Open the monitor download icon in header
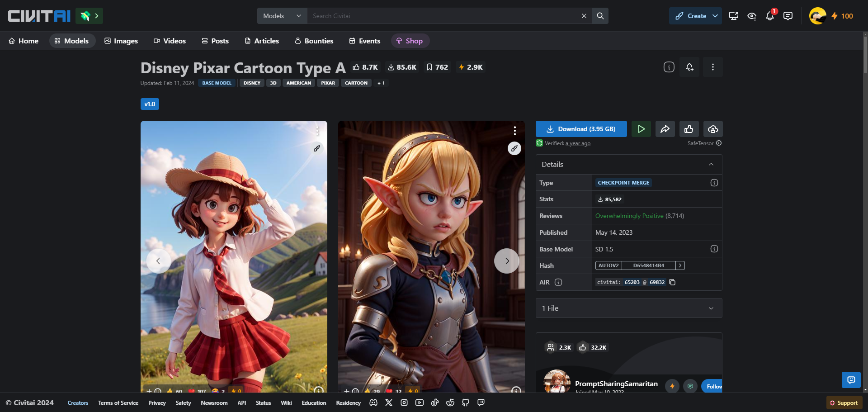 point(734,16)
